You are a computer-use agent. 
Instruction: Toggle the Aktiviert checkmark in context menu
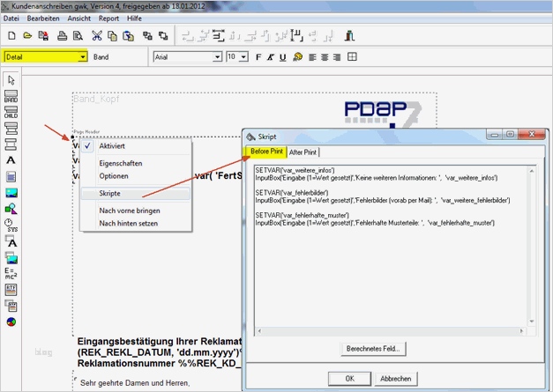point(88,146)
